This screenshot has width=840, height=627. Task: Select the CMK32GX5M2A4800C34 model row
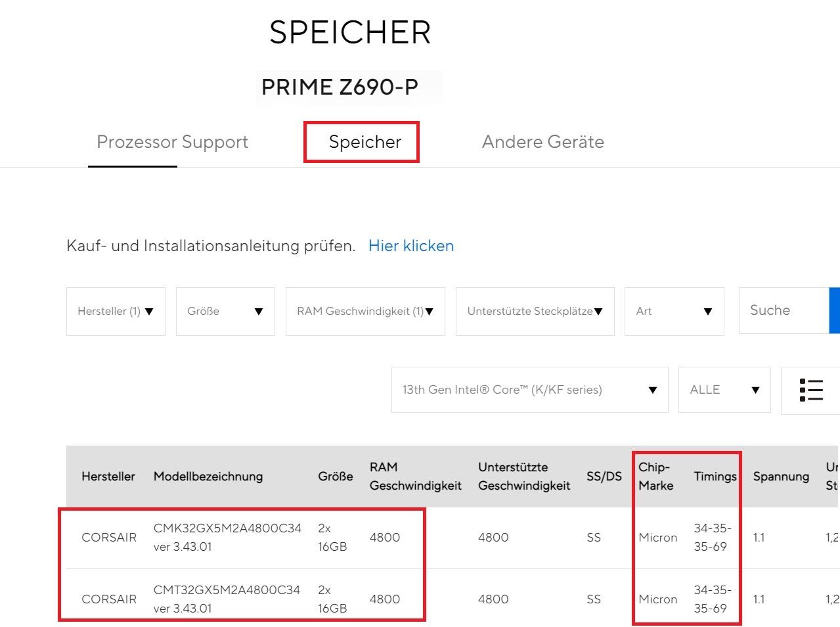[227, 537]
